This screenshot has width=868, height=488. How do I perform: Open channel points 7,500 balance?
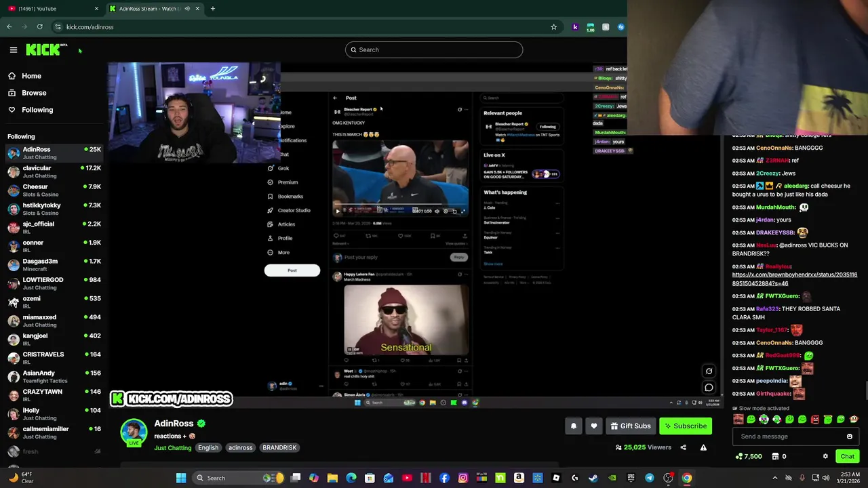tap(750, 456)
